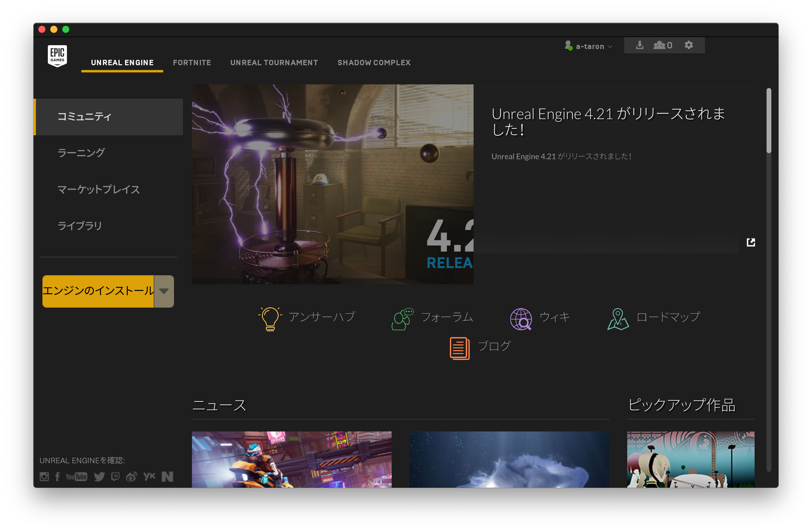Select マーケットプレイス in the sidebar
The height and width of the screenshot is (532, 812).
[108, 189]
